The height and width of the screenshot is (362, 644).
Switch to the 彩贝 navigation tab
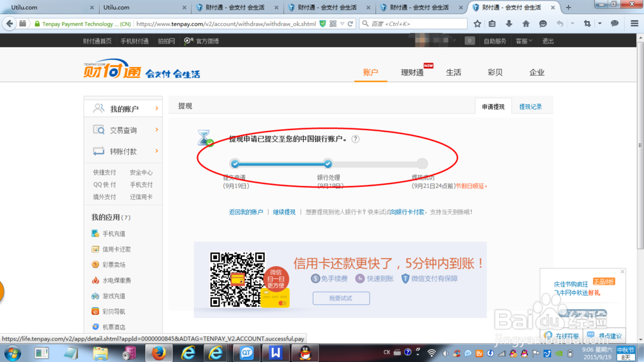[x=495, y=72]
